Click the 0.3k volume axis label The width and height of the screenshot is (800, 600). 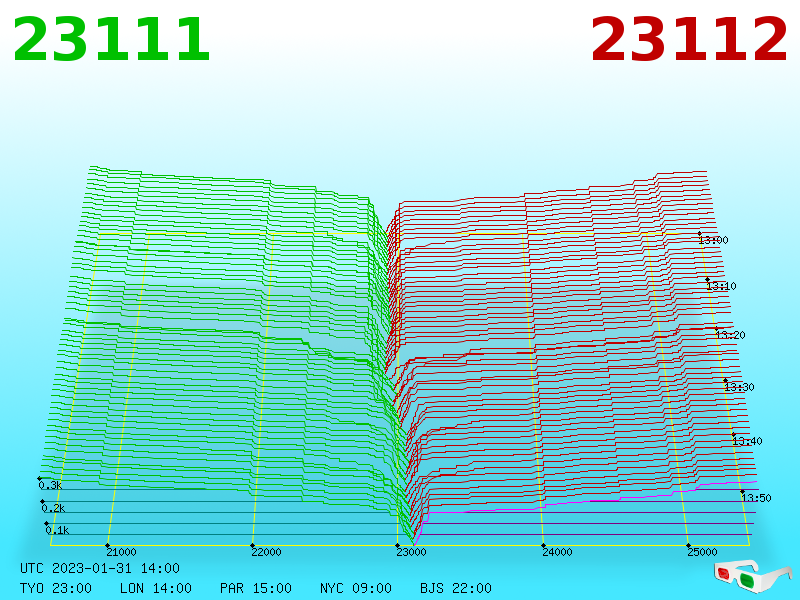pyautogui.click(x=51, y=485)
